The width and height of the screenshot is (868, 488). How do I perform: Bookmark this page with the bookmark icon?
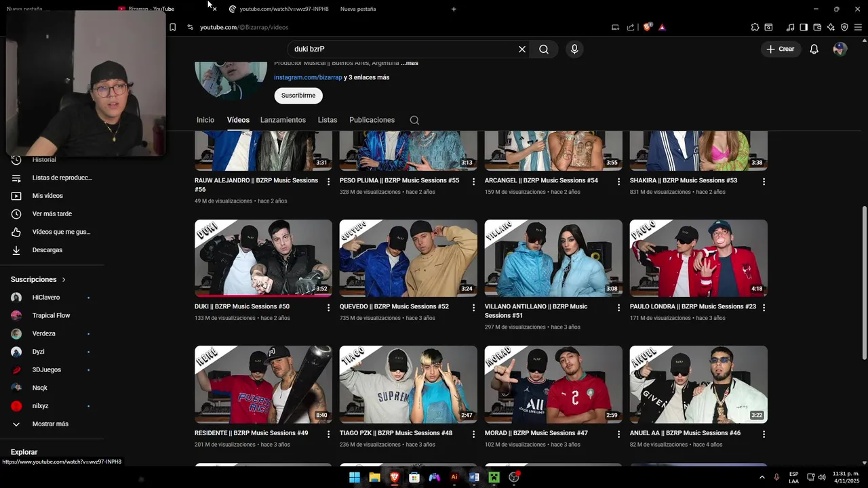pos(172,27)
